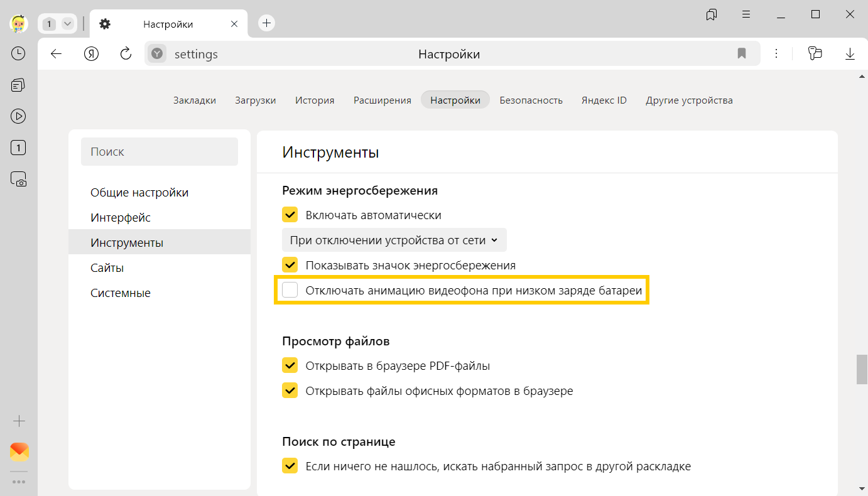This screenshot has width=868, height=496.
Task: Enable disabling video background animation on low battery
Action: pos(290,290)
